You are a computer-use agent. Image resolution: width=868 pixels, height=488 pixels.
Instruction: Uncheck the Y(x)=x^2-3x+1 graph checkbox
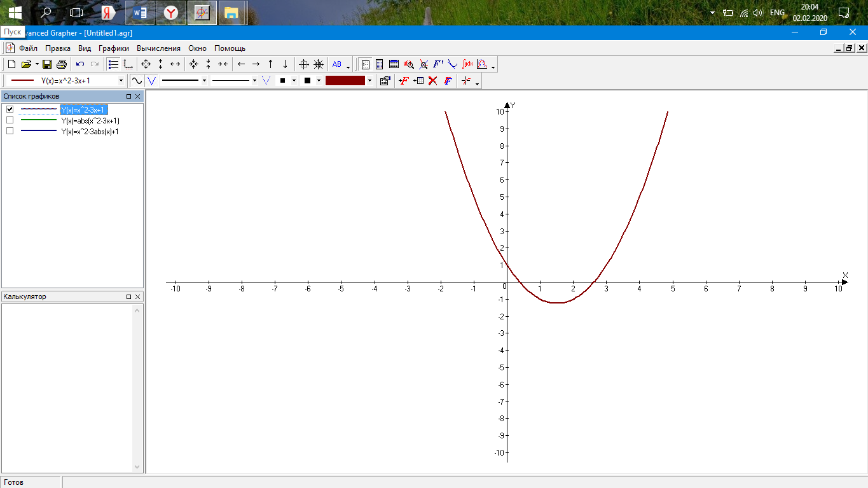(10, 109)
